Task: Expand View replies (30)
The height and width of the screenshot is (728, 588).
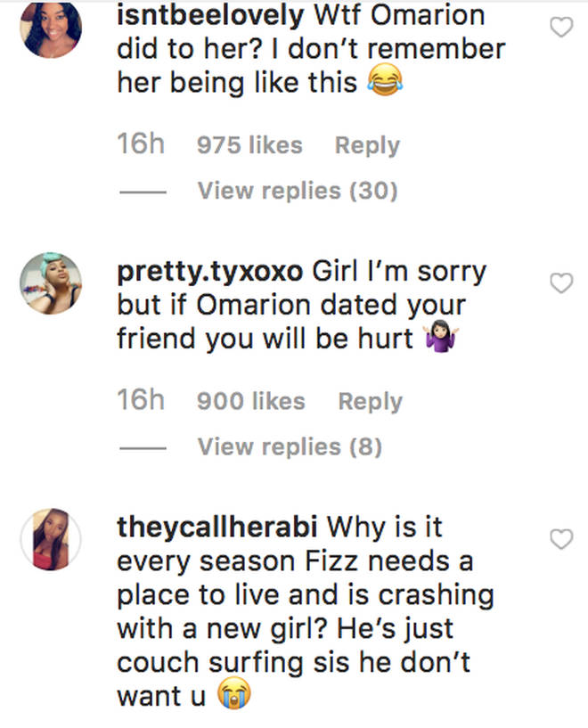Action: (x=297, y=190)
